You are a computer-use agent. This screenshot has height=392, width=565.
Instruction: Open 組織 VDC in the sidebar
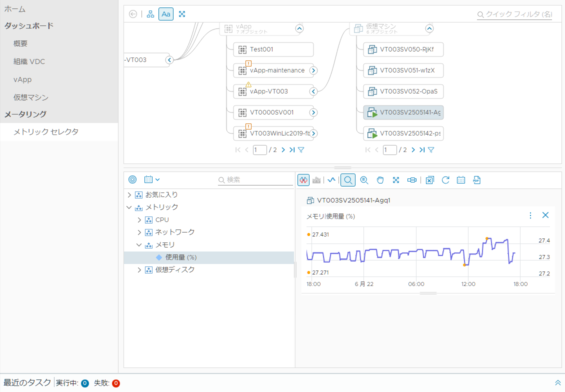(29, 61)
